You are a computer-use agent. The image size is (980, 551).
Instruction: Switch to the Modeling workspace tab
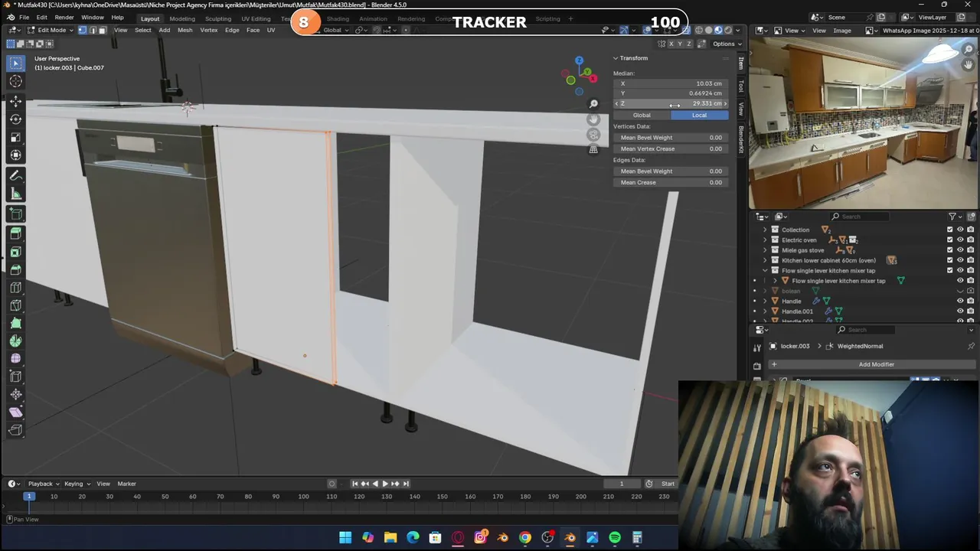[182, 18]
